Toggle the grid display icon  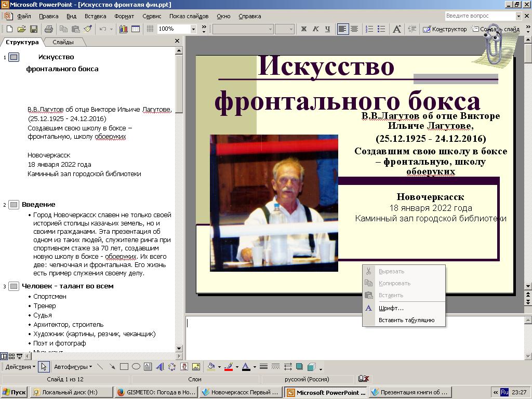(150, 29)
